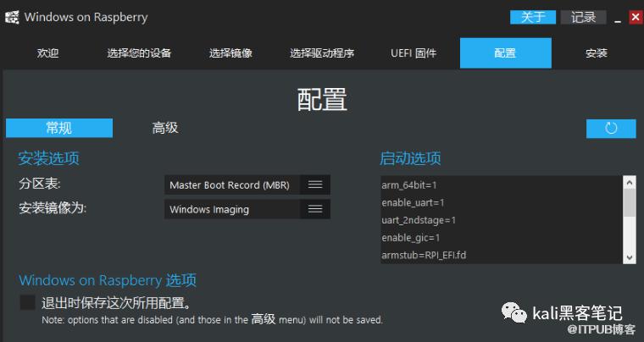This screenshot has width=644, height=342.
Task: Click the boot options scrollbar thumb
Action: point(630,202)
